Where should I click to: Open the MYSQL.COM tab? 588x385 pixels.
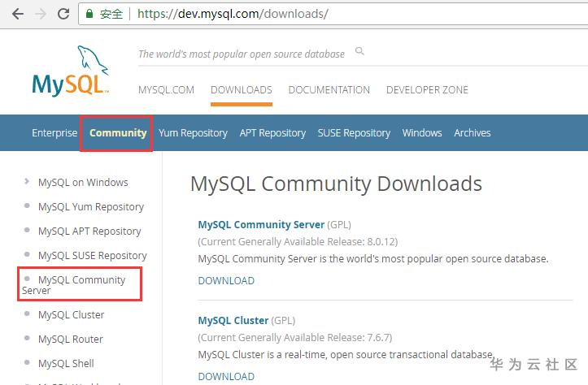tap(166, 90)
